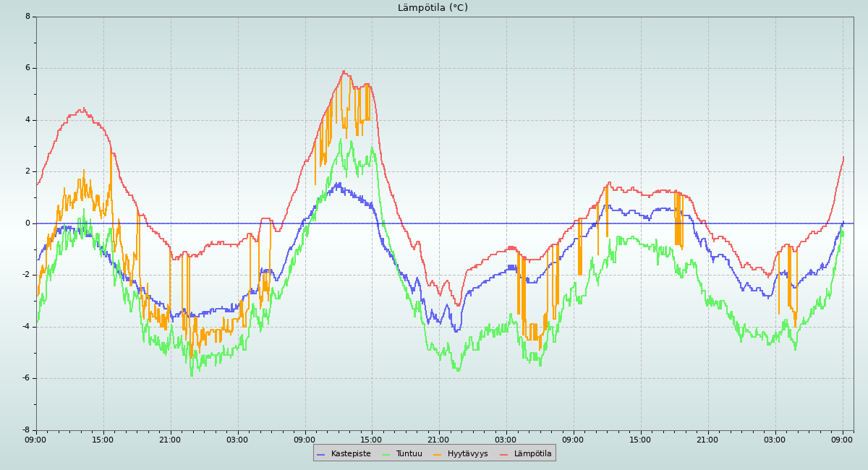Click the first 15:00 x-axis label
Image resolution: width=868 pixels, height=470 pixels.
(x=103, y=439)
